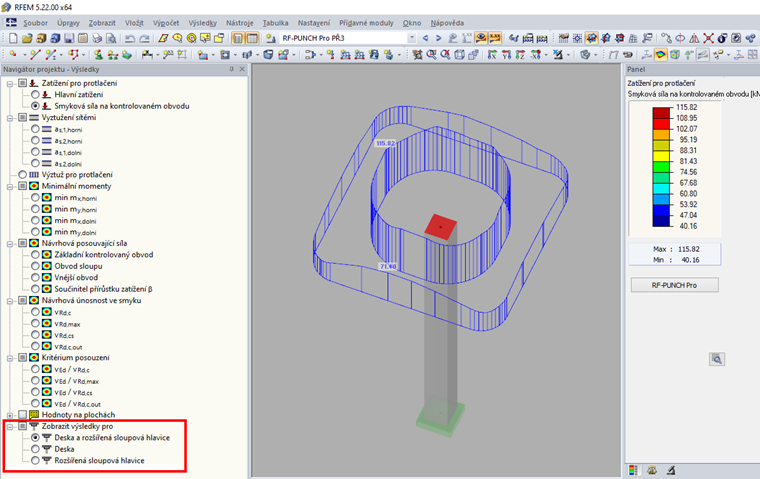
Task: Click the dark blue 40.16 legend swatch
Action: click(661, 221)
